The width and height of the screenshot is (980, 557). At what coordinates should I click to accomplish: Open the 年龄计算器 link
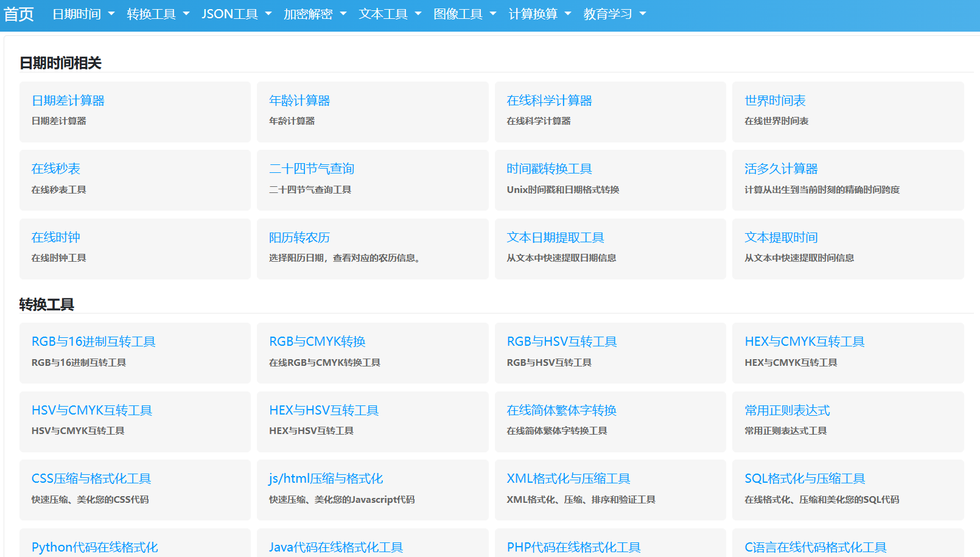point(299,100)
